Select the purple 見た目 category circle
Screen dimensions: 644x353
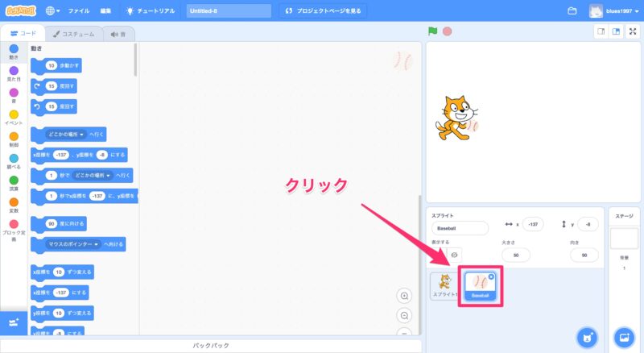coord(14,71)
